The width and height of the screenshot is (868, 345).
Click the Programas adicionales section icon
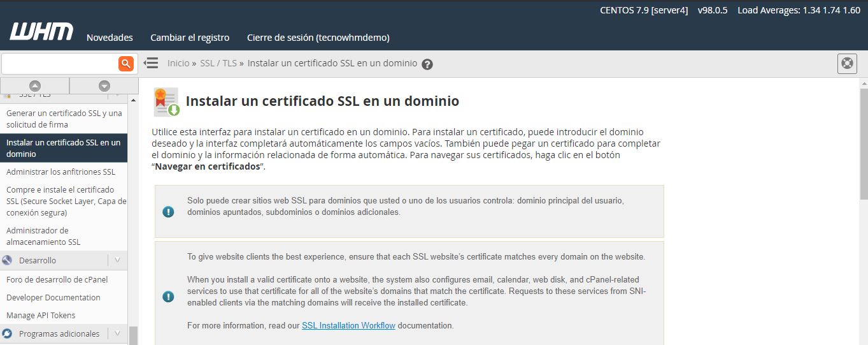(x=8, y=334)
